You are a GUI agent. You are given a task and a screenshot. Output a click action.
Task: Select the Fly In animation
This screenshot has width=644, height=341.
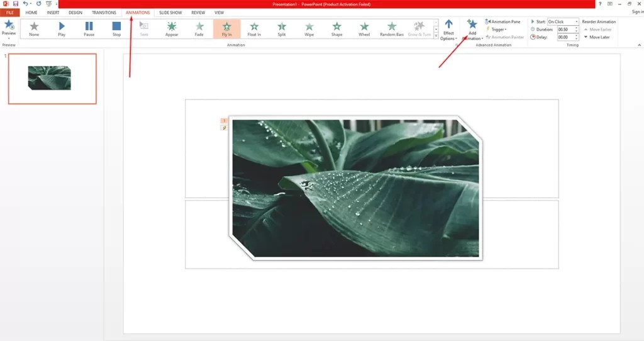(226, 29)
